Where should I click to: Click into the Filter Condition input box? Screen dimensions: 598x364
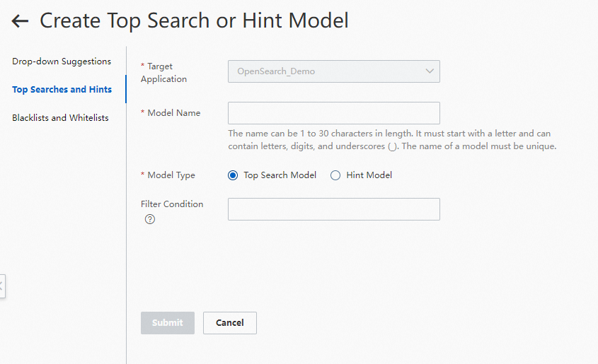tap(333, 209)
